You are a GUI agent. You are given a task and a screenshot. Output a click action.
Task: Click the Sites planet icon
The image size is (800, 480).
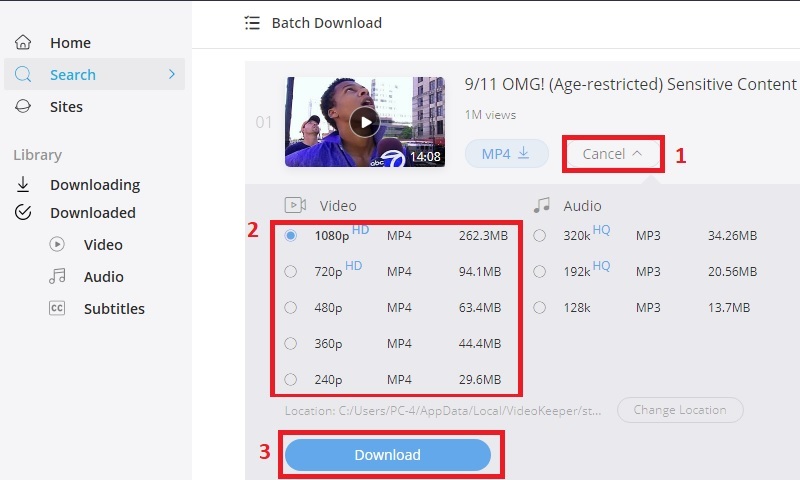(23, 106)
